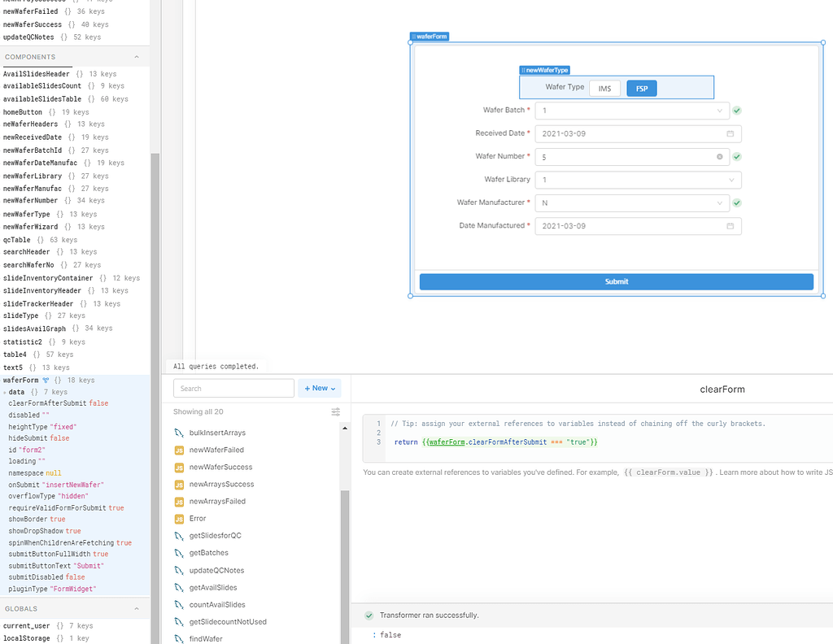
Task: Click into the query Search field
Action: pyautogui.click(x=233, y=388)
